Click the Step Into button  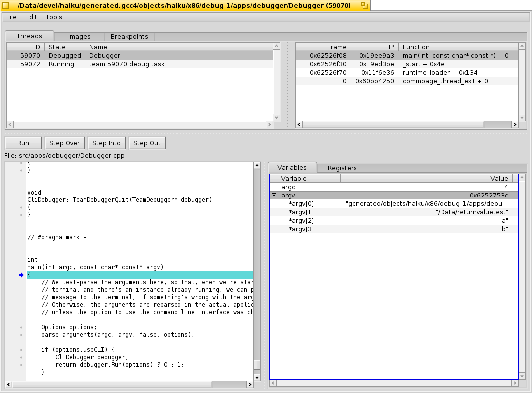point(106,143)
